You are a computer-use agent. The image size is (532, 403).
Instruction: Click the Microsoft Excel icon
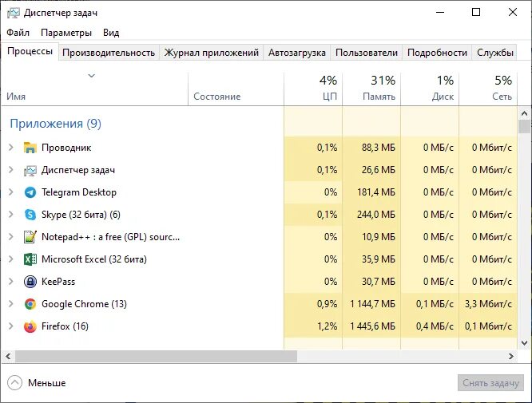pyautogui.click(x=30, y=259)
